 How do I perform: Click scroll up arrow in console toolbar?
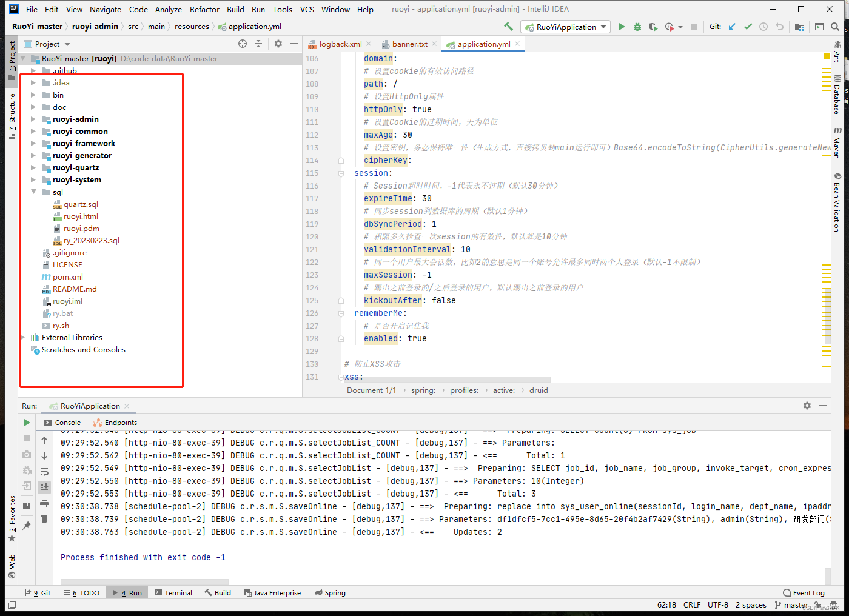(x=44, y=440)
